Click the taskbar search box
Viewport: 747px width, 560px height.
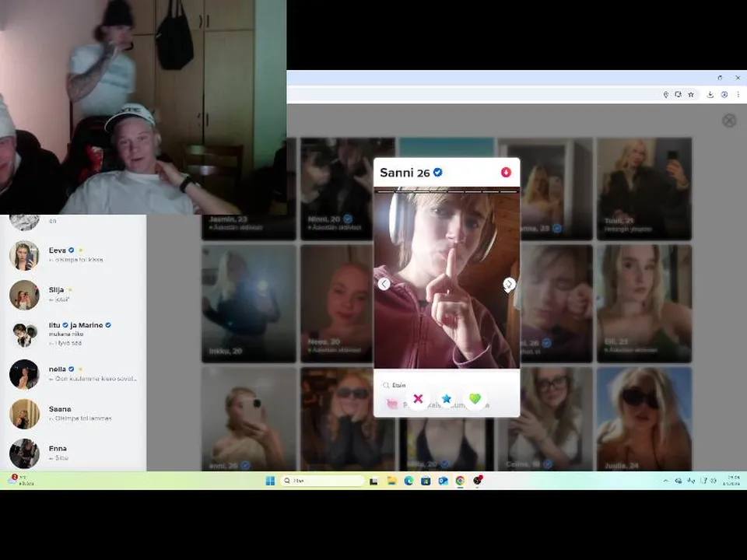[x=322, y=481]
